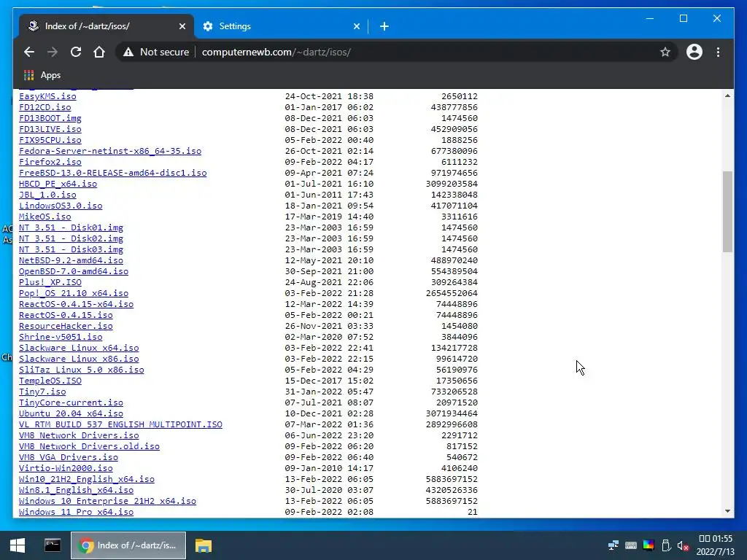This screenshot has height=560, width=747.
Task: Open the JBL_1.0.iso link
Action: (47, 195)
